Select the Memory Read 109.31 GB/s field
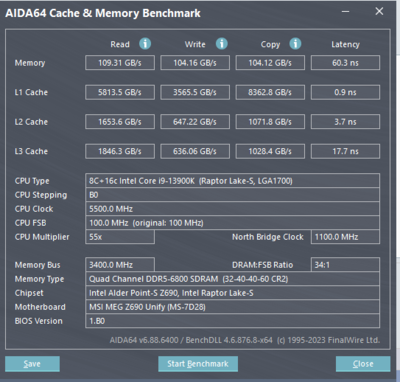Screen dimensions: 400x382 click(x=120, y=63)
